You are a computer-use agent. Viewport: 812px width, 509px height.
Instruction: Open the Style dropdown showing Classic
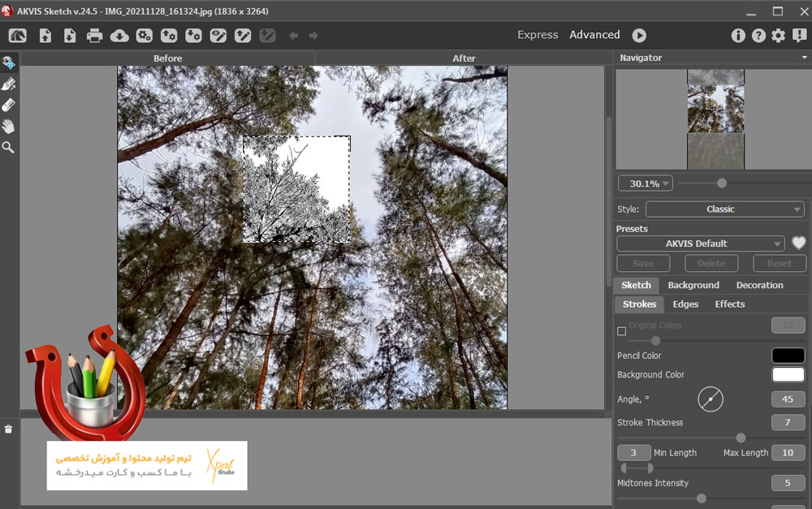[725, 209]
